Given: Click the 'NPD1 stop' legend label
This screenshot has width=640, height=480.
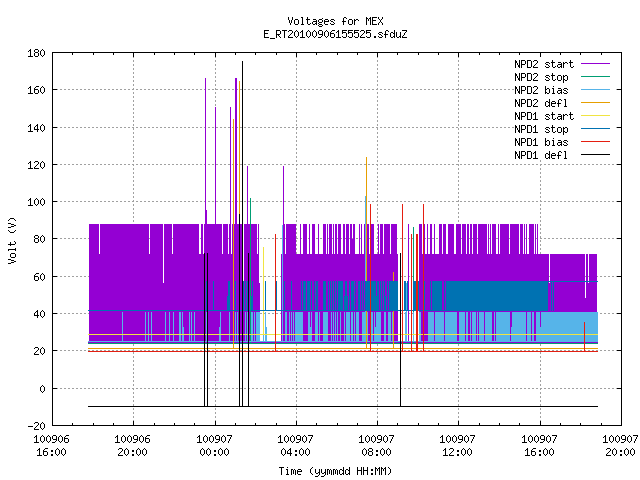Looking at the screenshot, I should 541,129.
